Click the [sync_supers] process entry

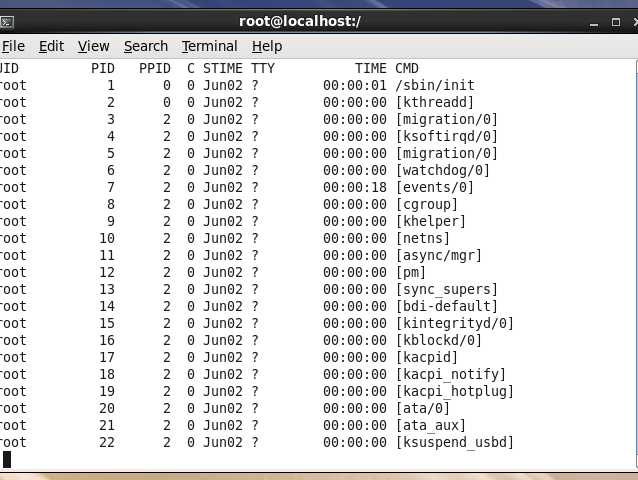pos(447,290)
